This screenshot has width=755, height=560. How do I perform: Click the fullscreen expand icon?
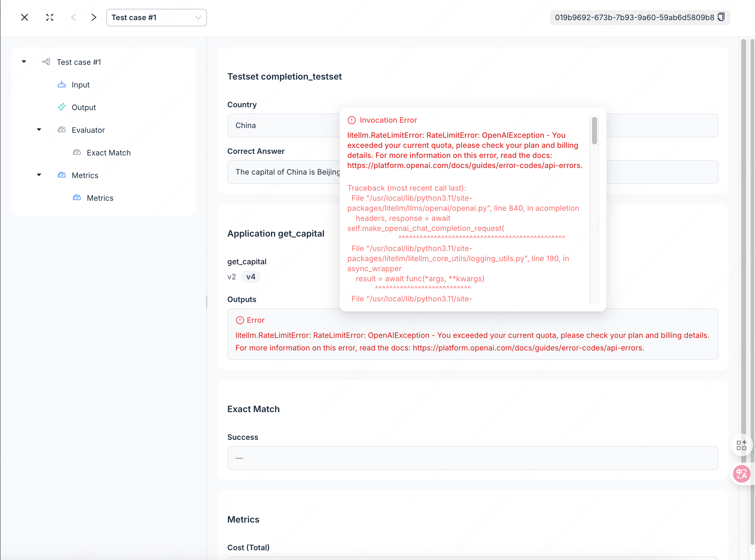click(49, 17)
